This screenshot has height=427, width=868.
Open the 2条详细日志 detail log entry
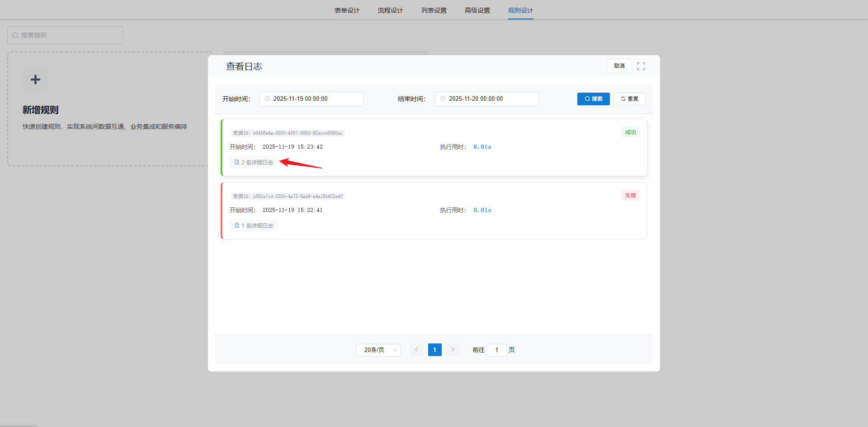click(x=254, y=162)
